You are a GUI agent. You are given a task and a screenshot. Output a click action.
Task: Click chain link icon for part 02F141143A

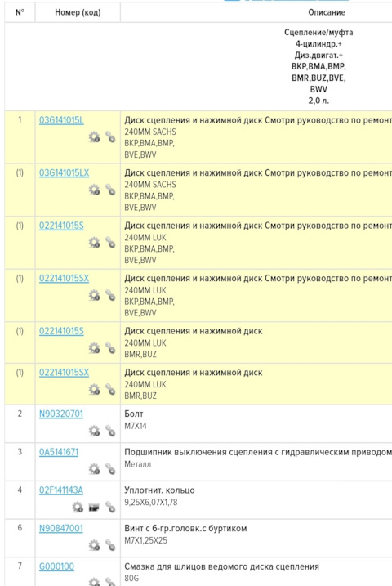tap(110, 508)
